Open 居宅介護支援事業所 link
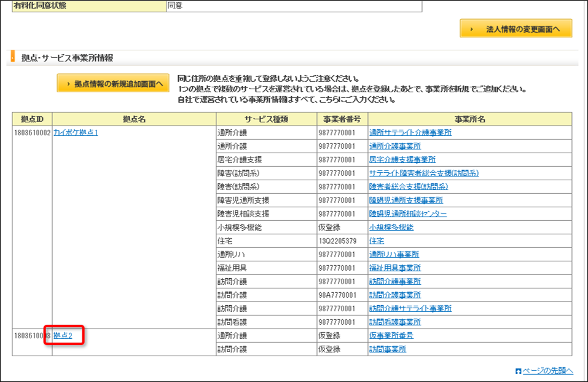Viewport: 588px width, 382px height. [x=402, y=160]
